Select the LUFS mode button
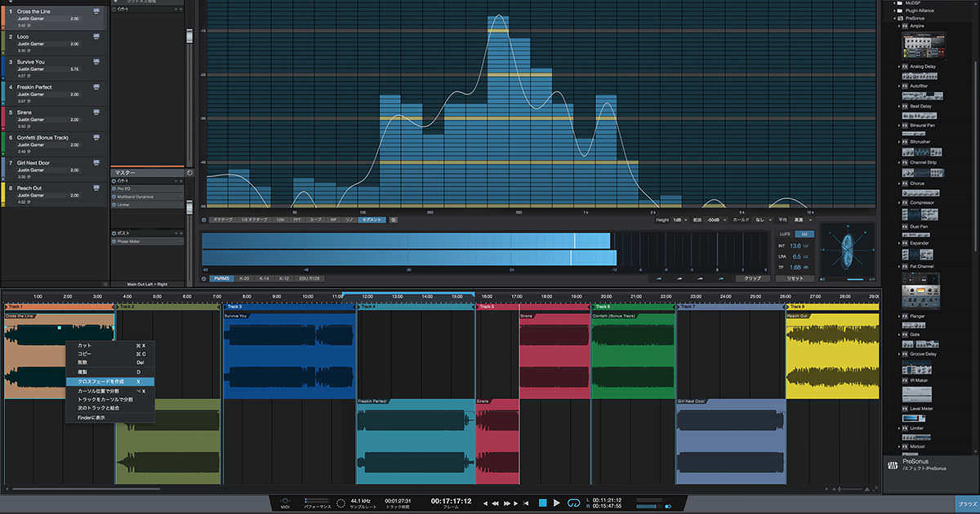Viewport: 980px width, 514px height. point(786,234)
